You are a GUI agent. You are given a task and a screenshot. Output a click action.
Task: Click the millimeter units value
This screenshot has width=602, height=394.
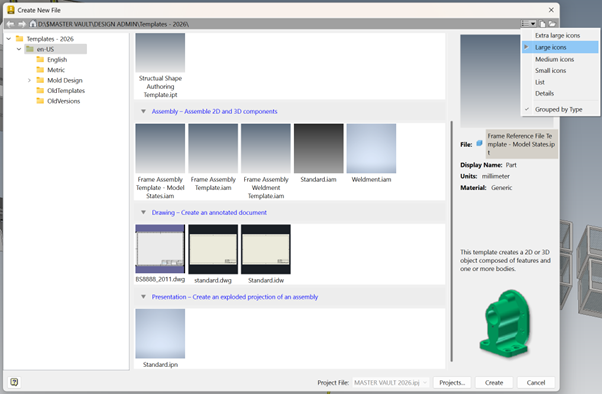[496, 176]
